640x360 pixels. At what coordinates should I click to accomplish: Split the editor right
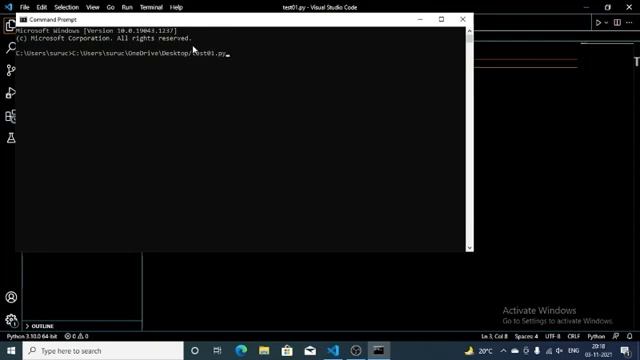617,23
